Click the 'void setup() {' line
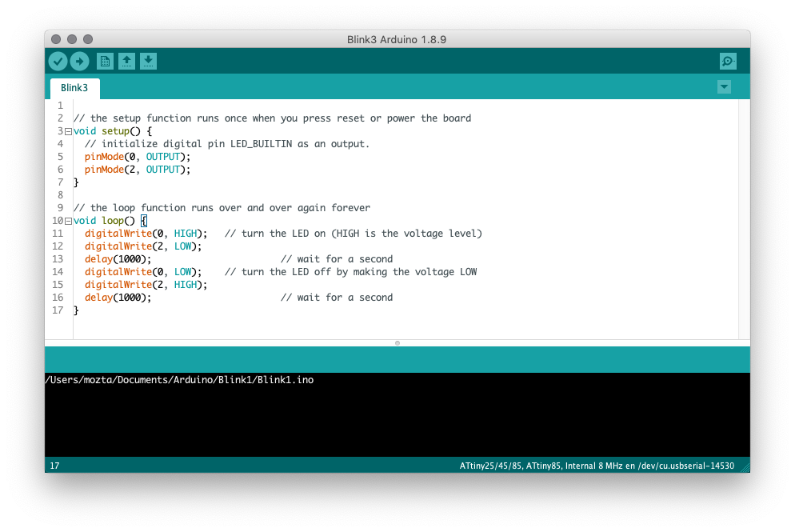Image resolution: width=795 pixels, height=532 pixels. coord(113,131)
